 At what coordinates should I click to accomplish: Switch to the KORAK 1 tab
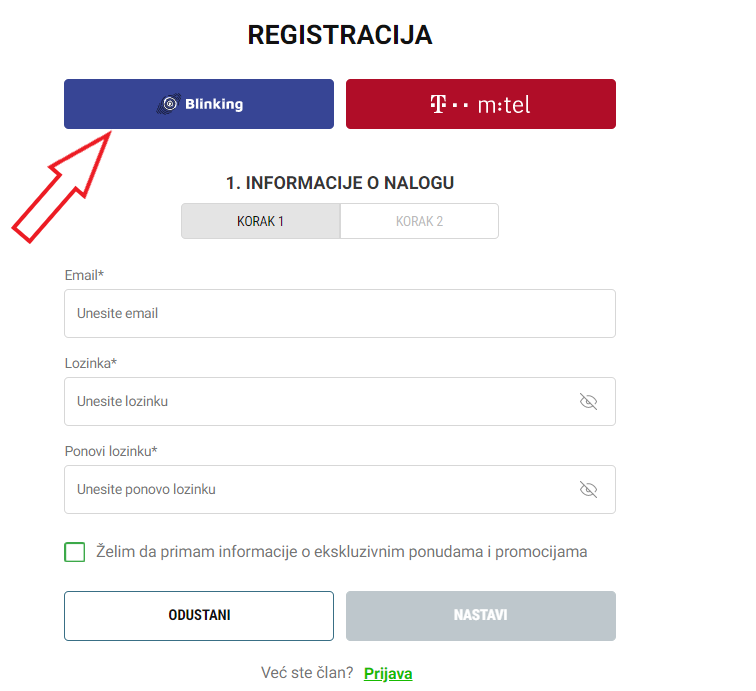[x=260, y=221]
